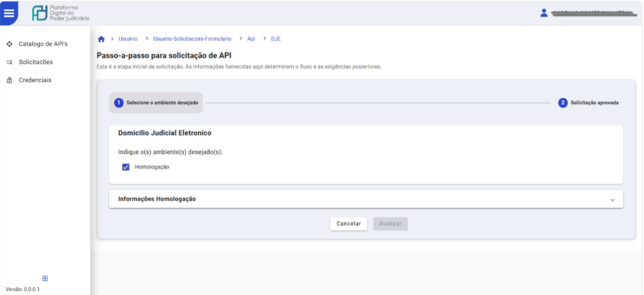Uncheck the Homologação checkbox

[126, 167]
